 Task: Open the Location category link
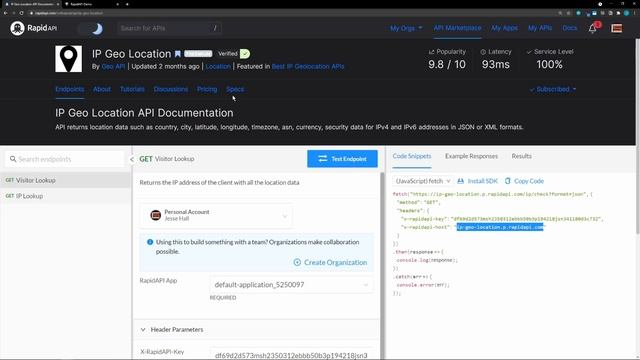pyautogui.click(x=218, y=67)
